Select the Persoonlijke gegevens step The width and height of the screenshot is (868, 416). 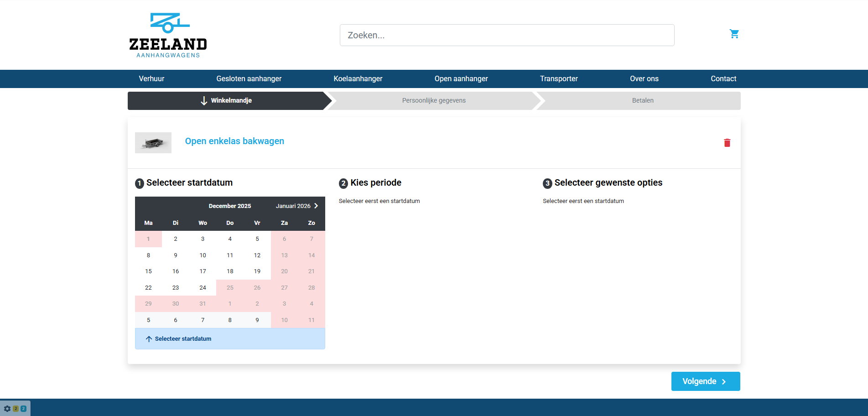click(434, 101)
